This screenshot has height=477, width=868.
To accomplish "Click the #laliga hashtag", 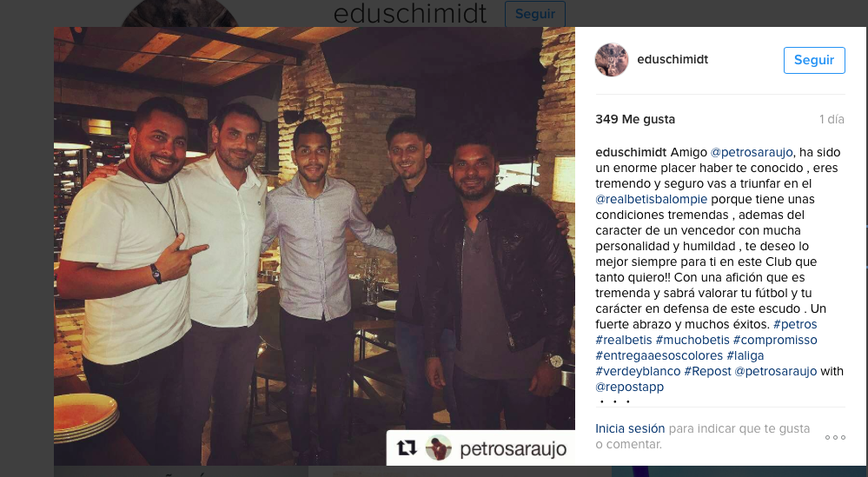I will pyautogui.click(x=745, y=355).
